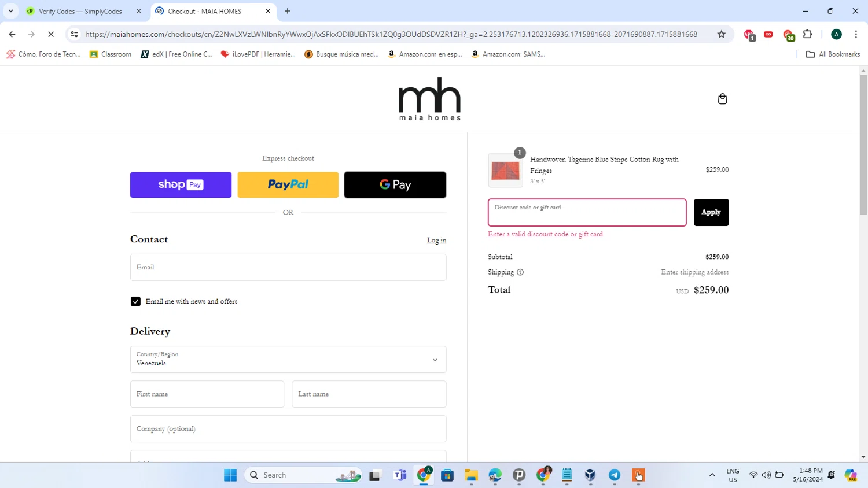Screen dimensions: 868x488
Task: Open the Chrome profile avatar A
Action: (x=836, y=34)
